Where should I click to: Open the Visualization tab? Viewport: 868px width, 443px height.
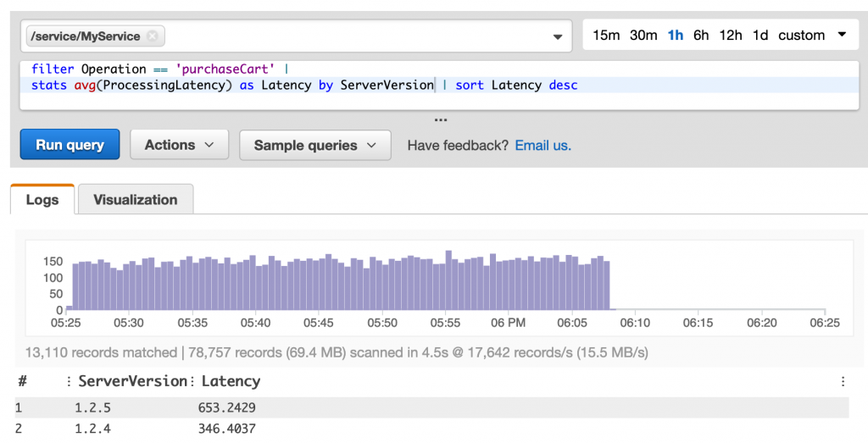click(136, 200)
